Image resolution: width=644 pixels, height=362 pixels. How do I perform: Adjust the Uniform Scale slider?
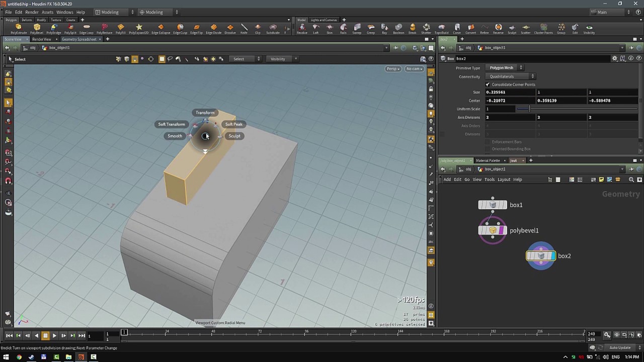point(578,109)
